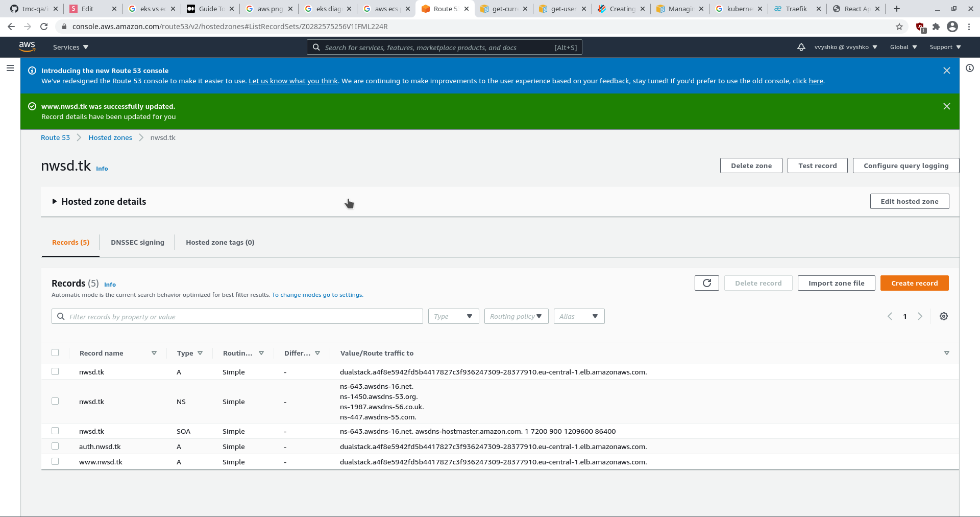980x517 pixels.
Task: Open a new browser tab
Action: 897,9
